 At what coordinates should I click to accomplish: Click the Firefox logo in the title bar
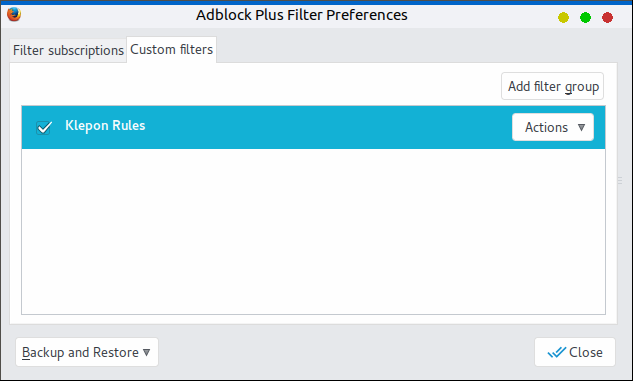[x=14, y=15]
